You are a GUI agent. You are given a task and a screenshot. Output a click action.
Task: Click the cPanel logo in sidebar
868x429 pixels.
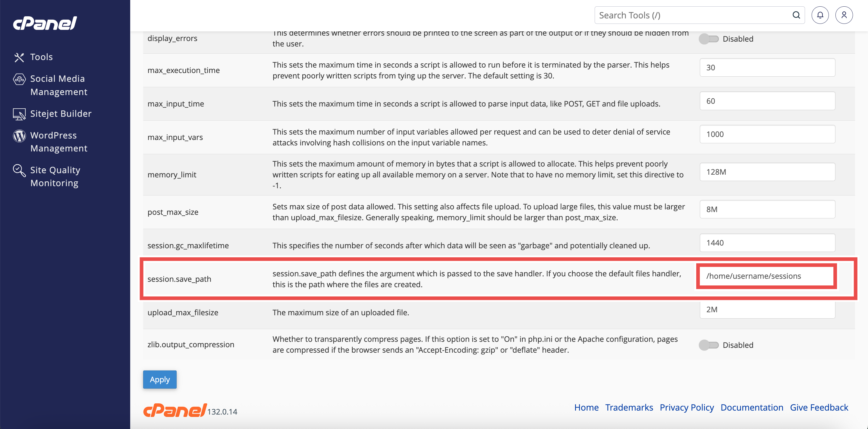pos(45,23)
